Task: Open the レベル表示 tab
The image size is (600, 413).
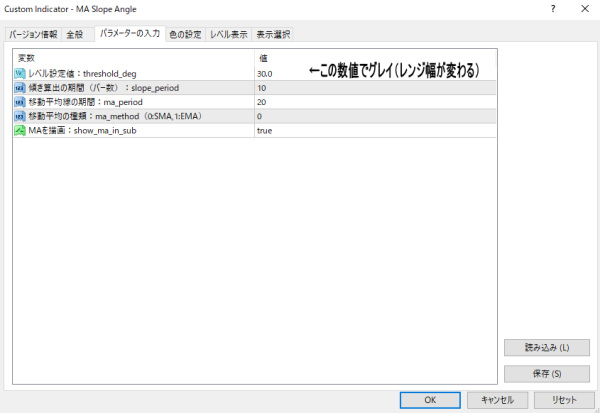Action: point(228,35)
